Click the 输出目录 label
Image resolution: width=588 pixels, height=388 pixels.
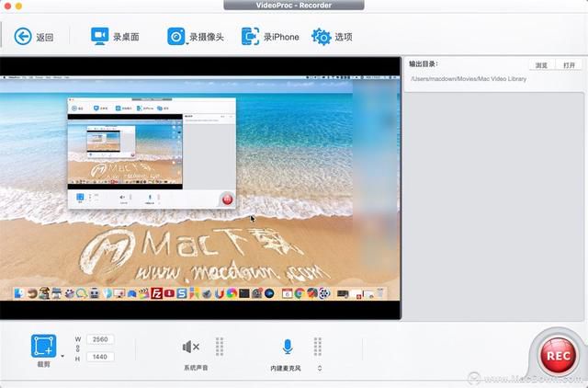(424, 63)
